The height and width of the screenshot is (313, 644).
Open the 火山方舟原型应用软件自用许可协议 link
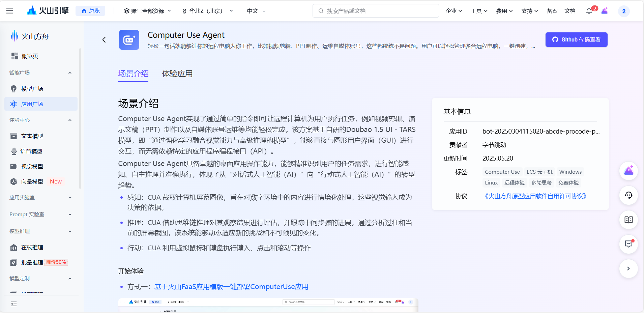[535, 196]
